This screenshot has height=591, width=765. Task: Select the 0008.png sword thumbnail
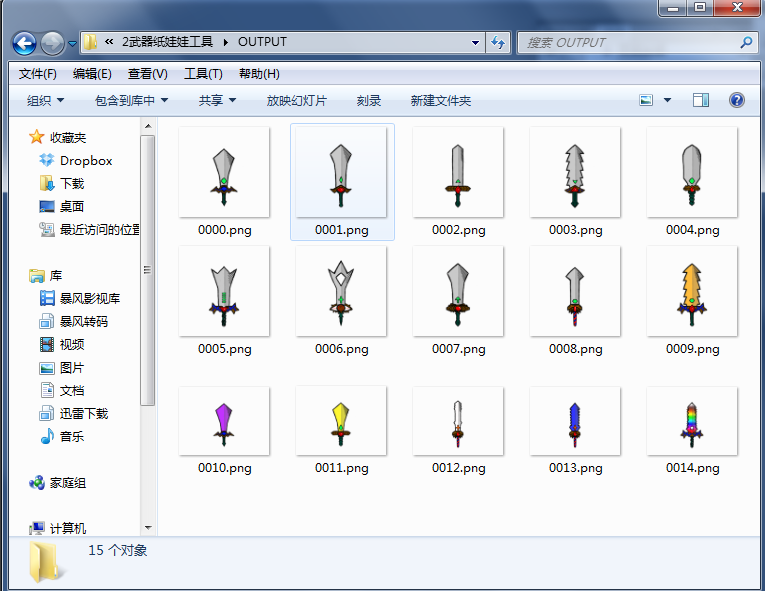pos(575,291)
